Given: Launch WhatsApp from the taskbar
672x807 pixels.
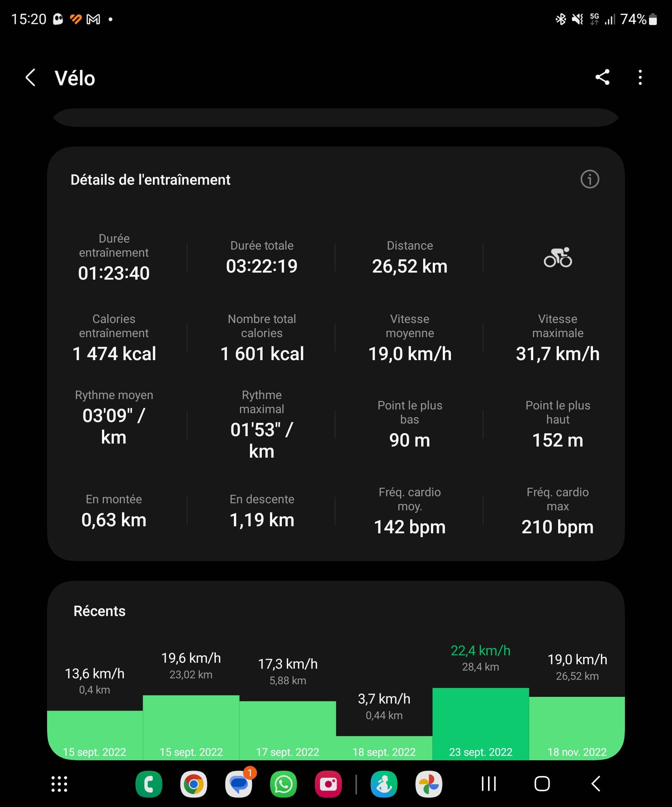Looking at the screenshot, I should point(284,784).
